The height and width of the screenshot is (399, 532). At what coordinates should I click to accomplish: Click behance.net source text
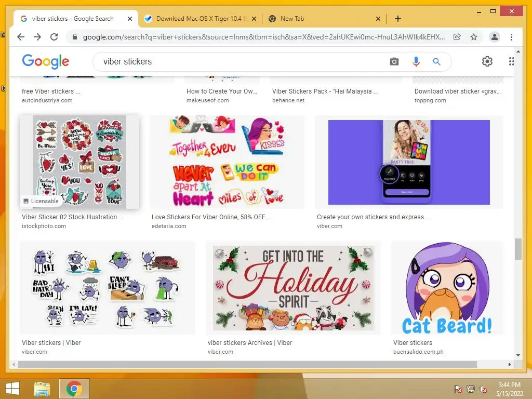pos(288,100)
